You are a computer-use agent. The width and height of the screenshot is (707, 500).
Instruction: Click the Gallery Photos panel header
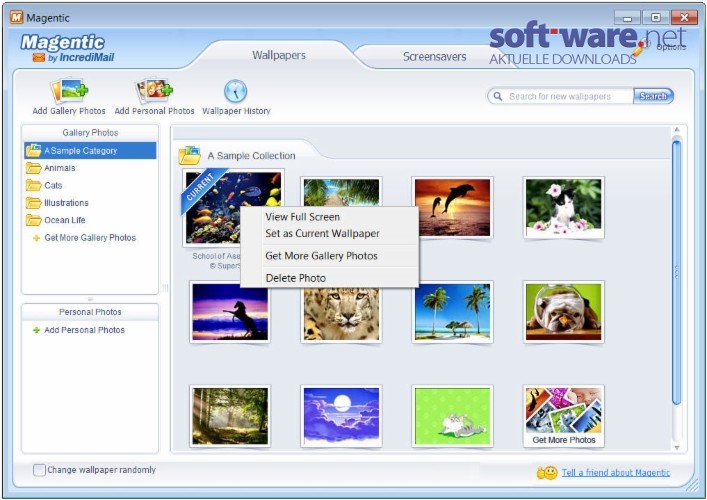(90, 133)
